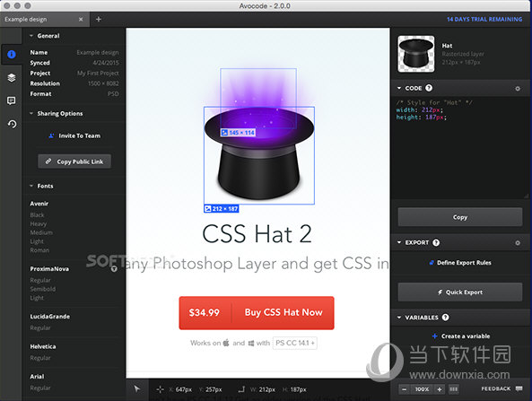Image resolution: width=532 pixels, height=401 pixels.
Task: Click the feedback speech bubble icon
Action: 519,388
